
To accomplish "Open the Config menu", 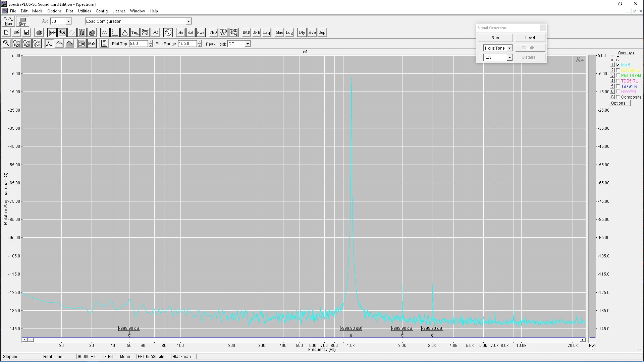I will tap(101, 11).
